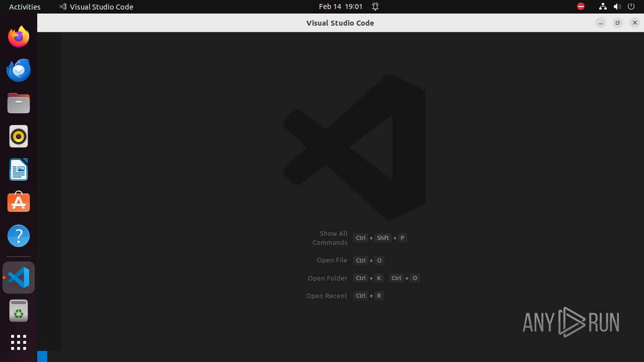Click the Shift key badge in shortcuts

tap(383, 238)
